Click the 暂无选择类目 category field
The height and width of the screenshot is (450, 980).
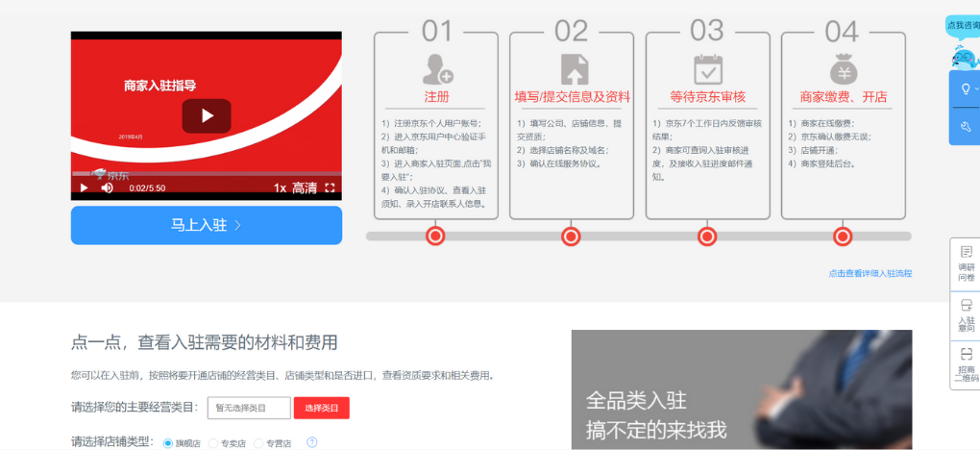249,408
